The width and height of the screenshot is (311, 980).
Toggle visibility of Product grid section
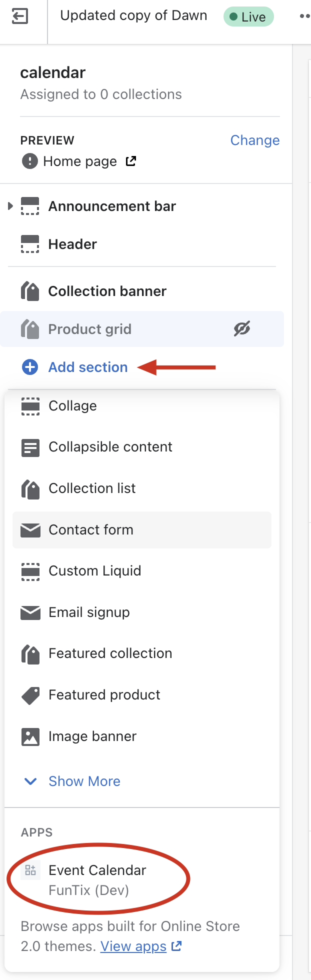(242, 329)
